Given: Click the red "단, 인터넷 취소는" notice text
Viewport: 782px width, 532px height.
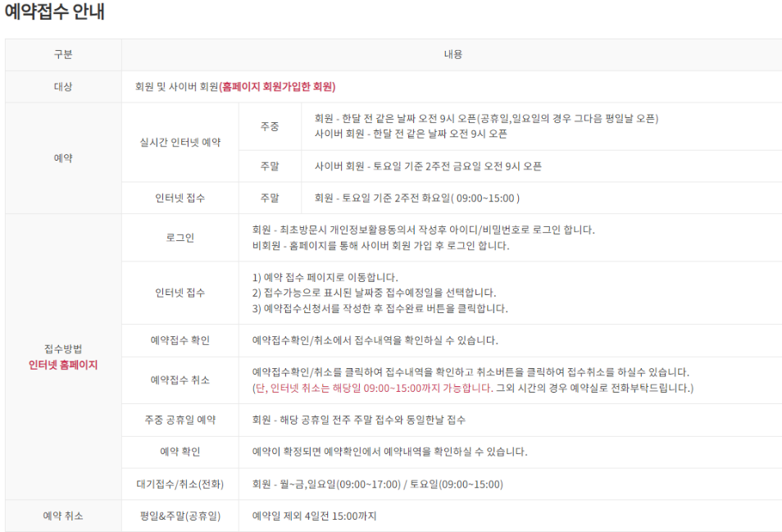Looking at the screenshot, I should [x=293, y=389].
